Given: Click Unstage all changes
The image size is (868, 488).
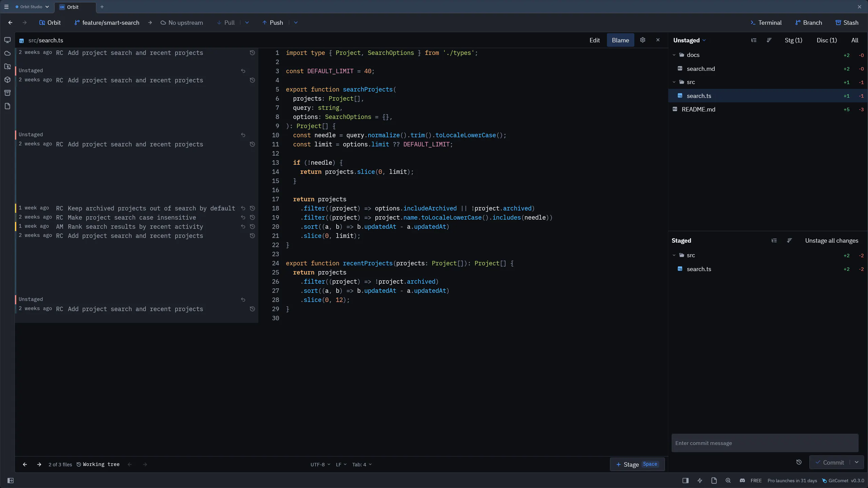Looking at the screenshot, I should pos(832,241).
